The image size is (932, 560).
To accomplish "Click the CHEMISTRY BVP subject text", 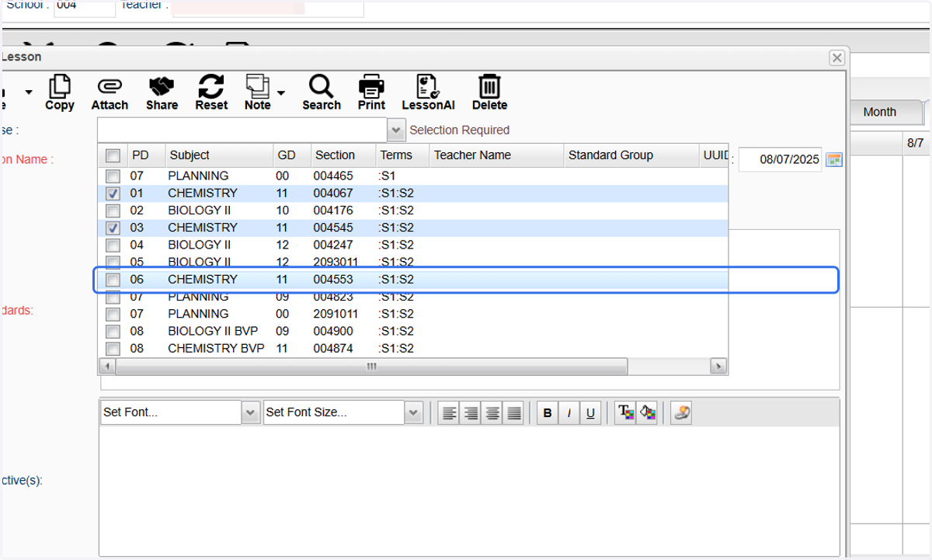I will [x=216, y=349].
